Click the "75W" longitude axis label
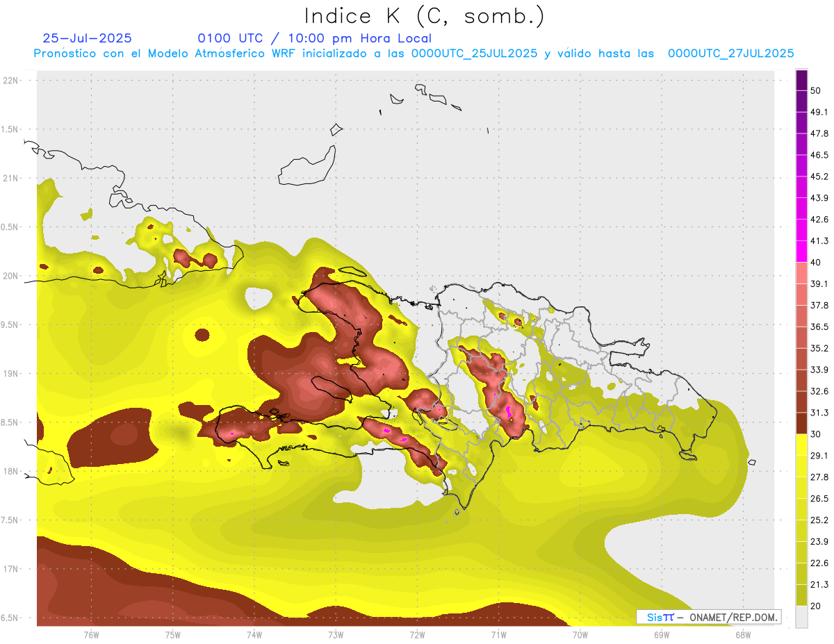The height and width of the screenshot is (644, 834). [173, 635]
